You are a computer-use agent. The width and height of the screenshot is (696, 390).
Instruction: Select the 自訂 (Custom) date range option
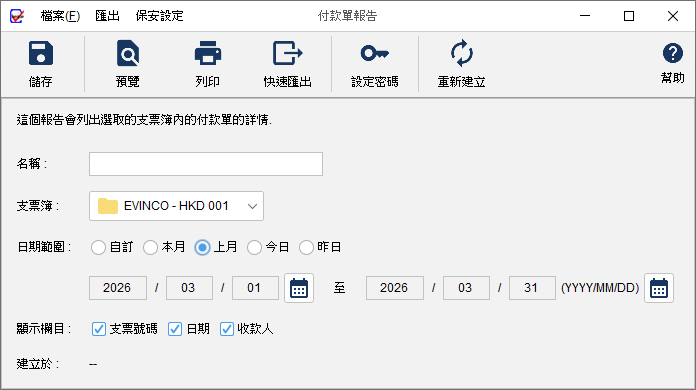point(98,247)
